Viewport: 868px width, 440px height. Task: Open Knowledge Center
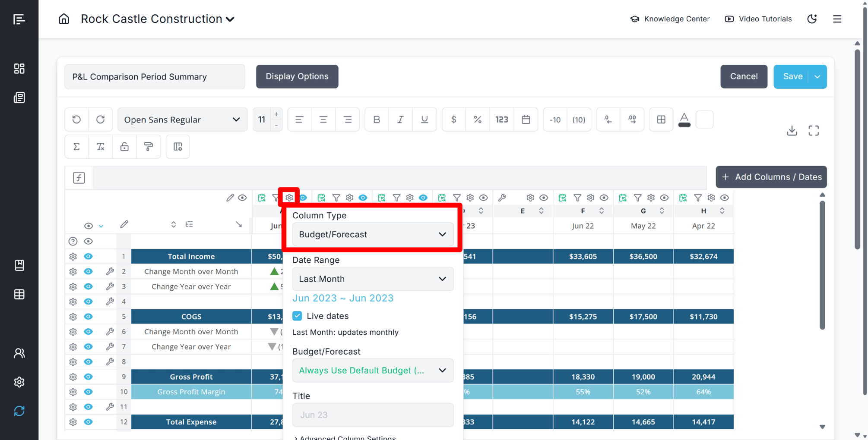click(670, 19)
